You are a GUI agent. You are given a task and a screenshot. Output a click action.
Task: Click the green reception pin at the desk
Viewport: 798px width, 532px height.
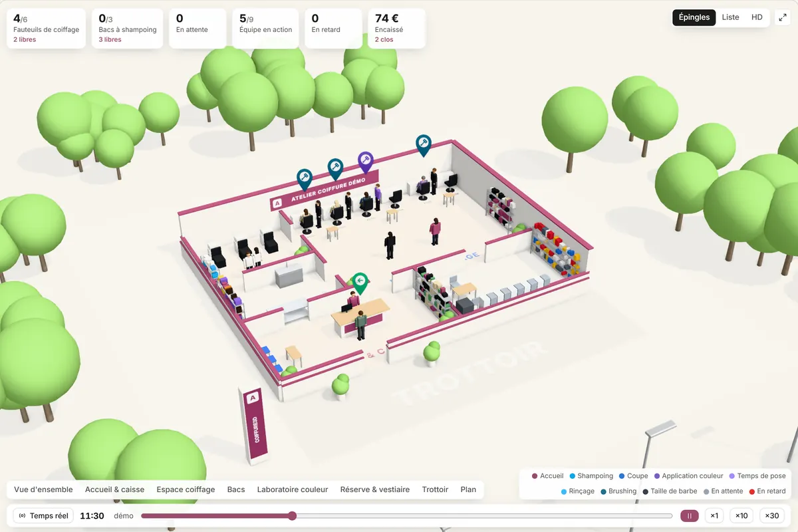click(360, 282)
